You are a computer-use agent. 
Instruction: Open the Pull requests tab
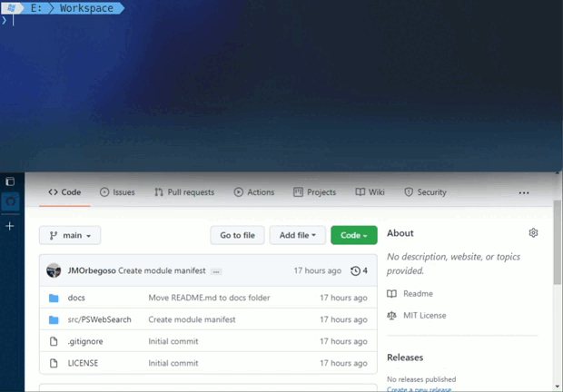click(x=184, y=192)
